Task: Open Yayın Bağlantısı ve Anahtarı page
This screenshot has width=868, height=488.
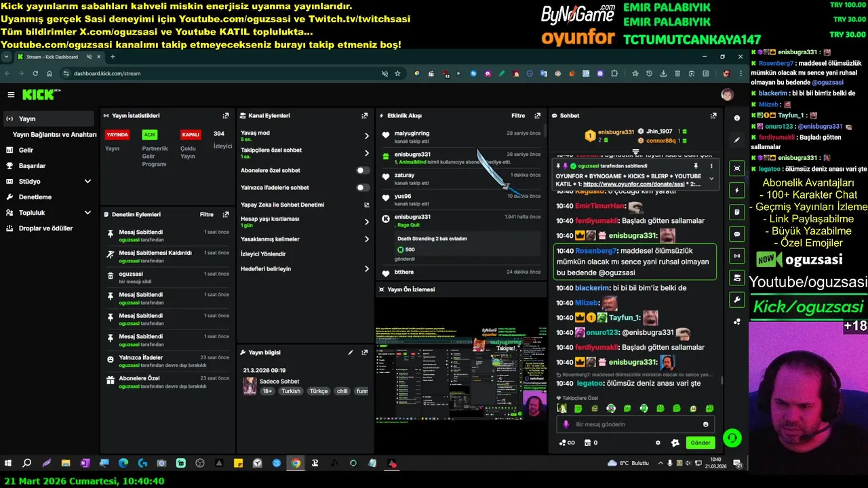Action: click(x=54, y=134)
